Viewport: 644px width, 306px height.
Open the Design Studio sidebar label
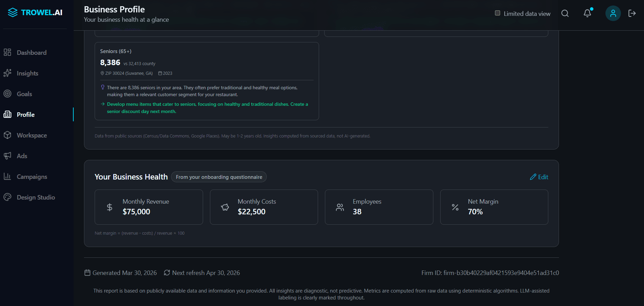click(x=36, y=197)
